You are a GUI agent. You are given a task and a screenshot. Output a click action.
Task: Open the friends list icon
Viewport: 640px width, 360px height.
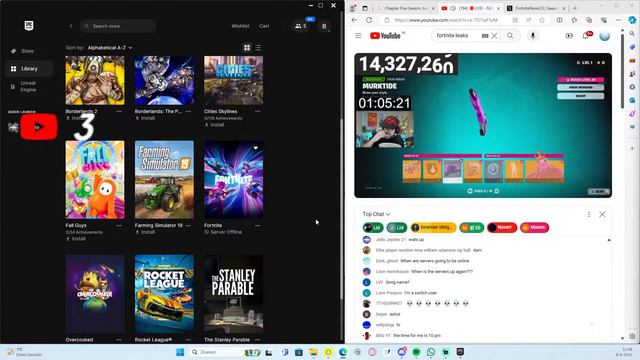(301, 26)
